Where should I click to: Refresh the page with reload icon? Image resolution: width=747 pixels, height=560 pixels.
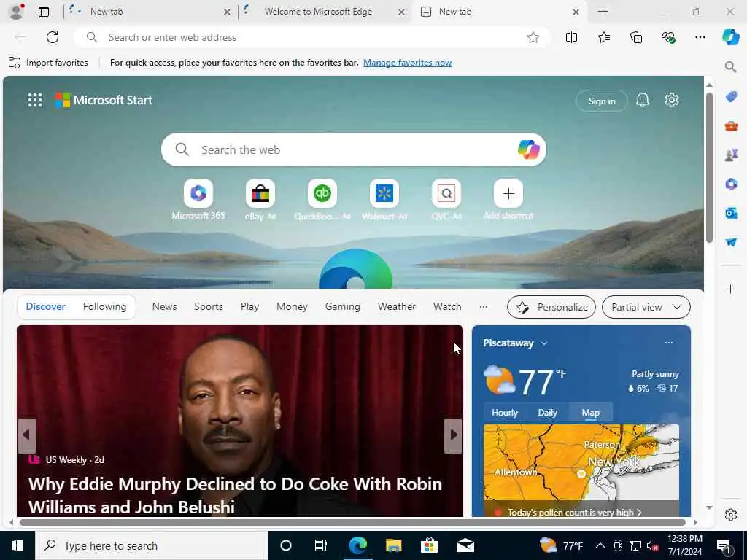53,37
